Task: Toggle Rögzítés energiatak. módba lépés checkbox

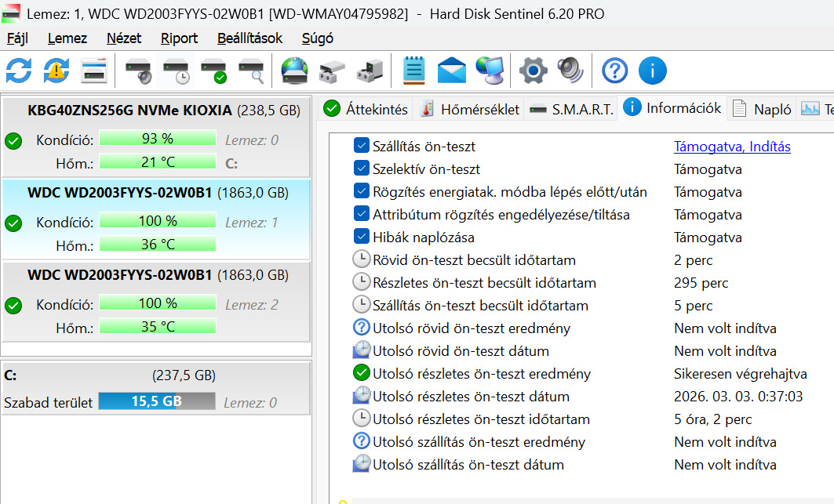Action: [362, 190]
